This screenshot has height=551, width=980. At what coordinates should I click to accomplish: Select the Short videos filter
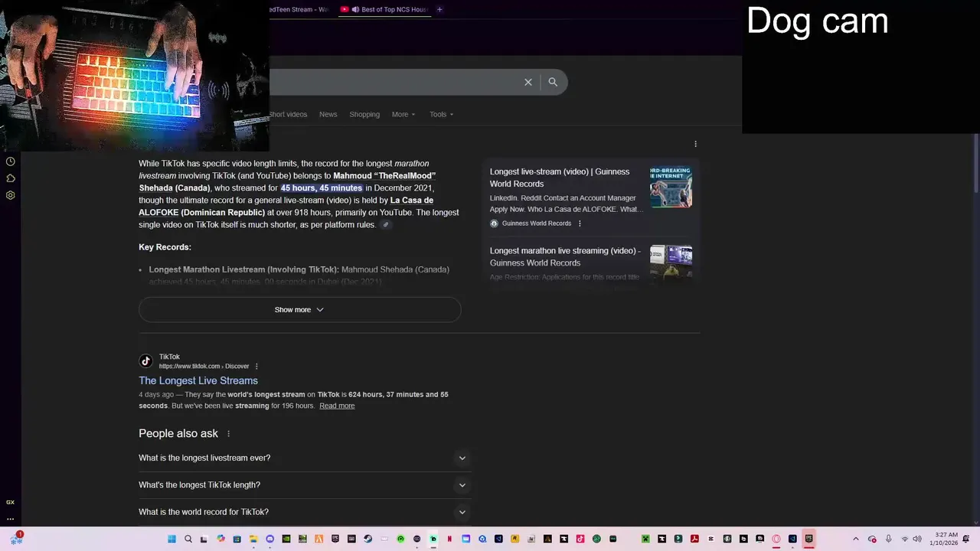(x=288, y=115)
